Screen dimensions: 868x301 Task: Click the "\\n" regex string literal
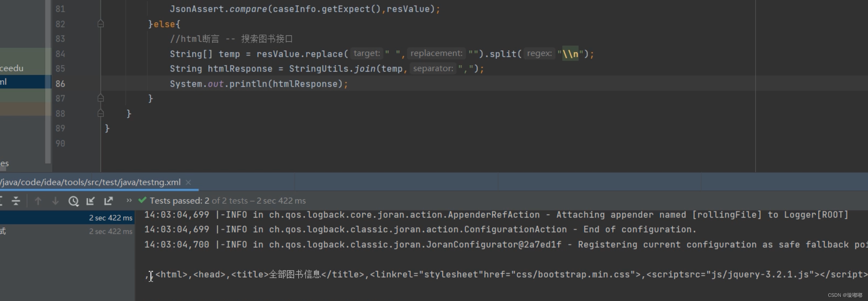tap(570, 54)
